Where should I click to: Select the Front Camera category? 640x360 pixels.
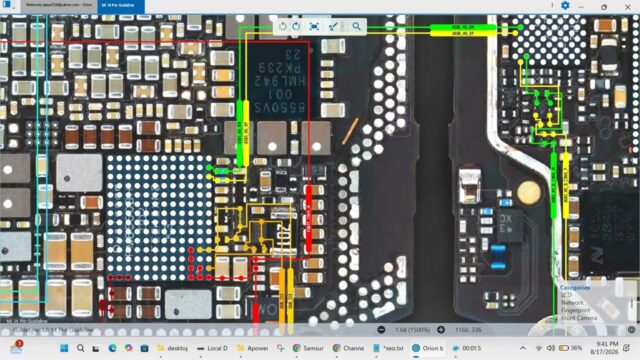(x=579, y=318)
